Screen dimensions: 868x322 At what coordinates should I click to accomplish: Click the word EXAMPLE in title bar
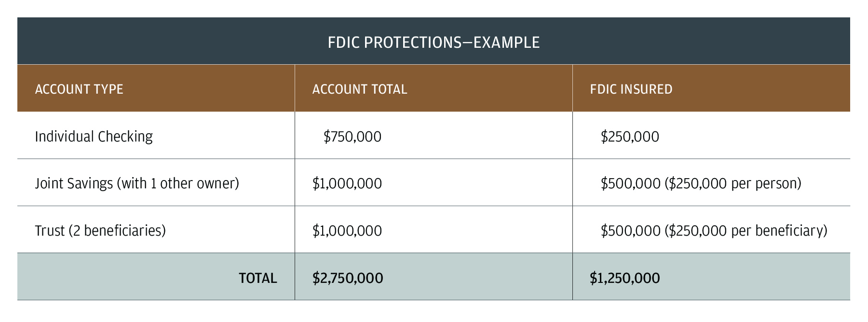506,42
